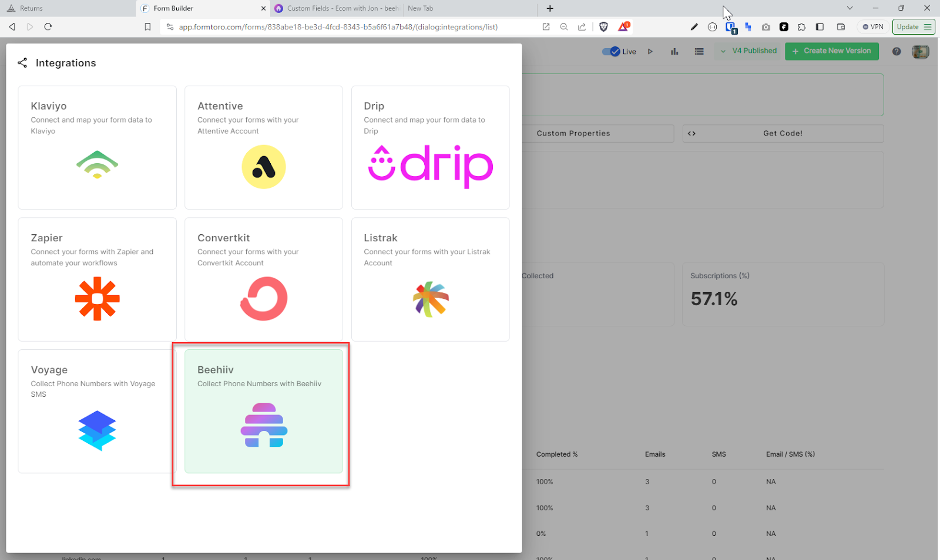Open the Attentive integration card

pos(264,147)
